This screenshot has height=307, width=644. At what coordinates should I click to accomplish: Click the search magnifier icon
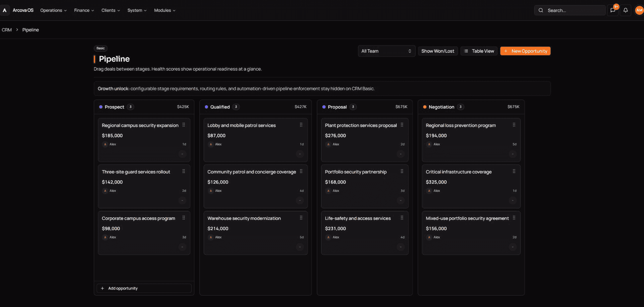[x=540, y=10]
